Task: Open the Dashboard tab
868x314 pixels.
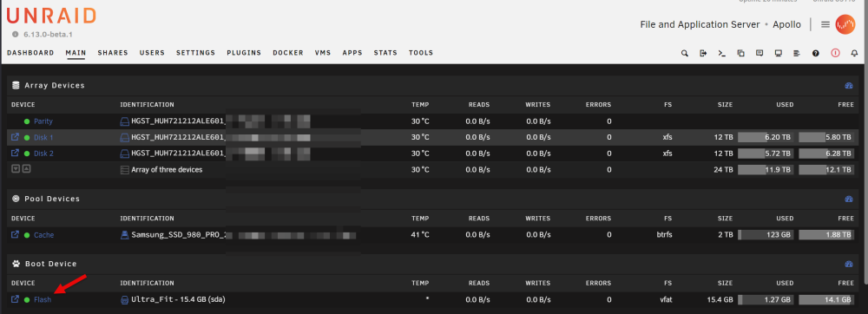Action: [x=30, y=53]
